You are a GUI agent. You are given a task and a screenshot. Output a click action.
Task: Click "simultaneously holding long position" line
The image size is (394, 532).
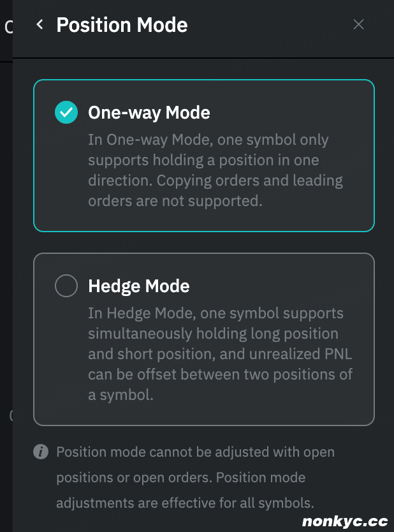(213, 334)
